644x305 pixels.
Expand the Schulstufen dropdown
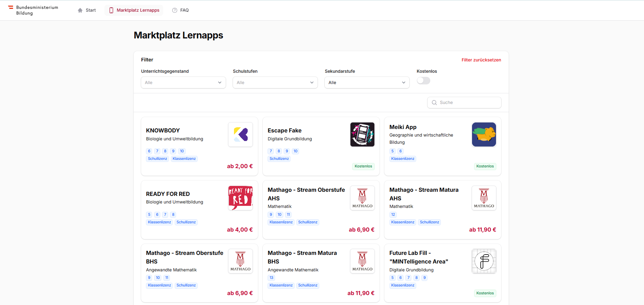click(275, 82)
